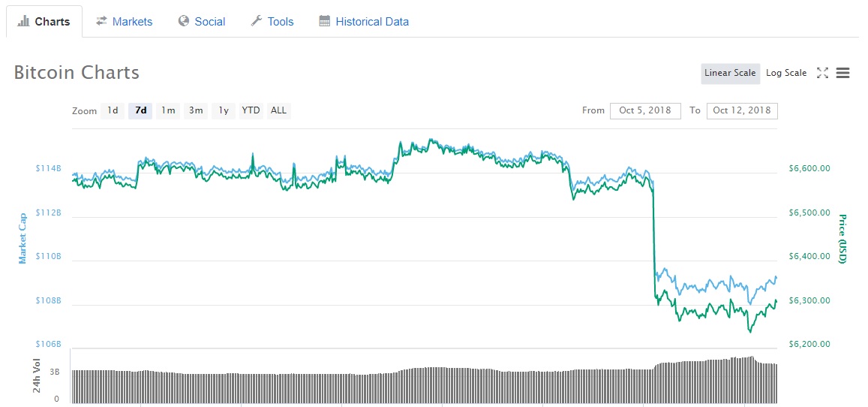Click the $6,600.00 price label
This screenshot has width=868, height=407.
click(809, 169)
